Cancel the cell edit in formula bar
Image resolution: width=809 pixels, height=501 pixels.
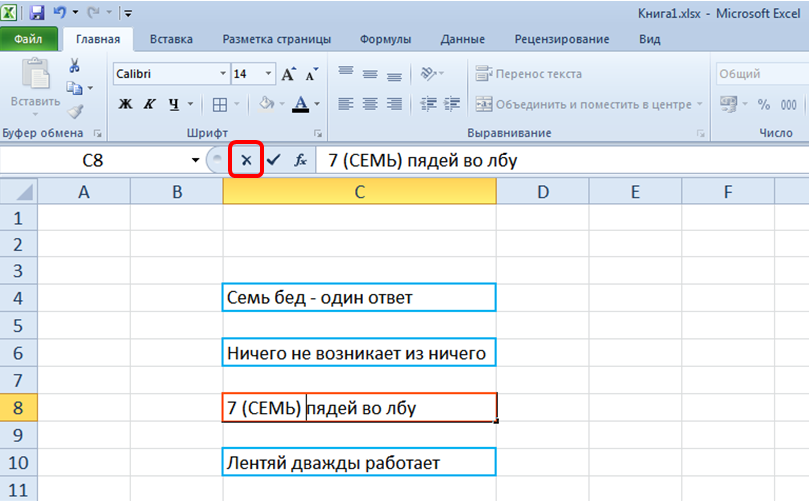[246, 160]
